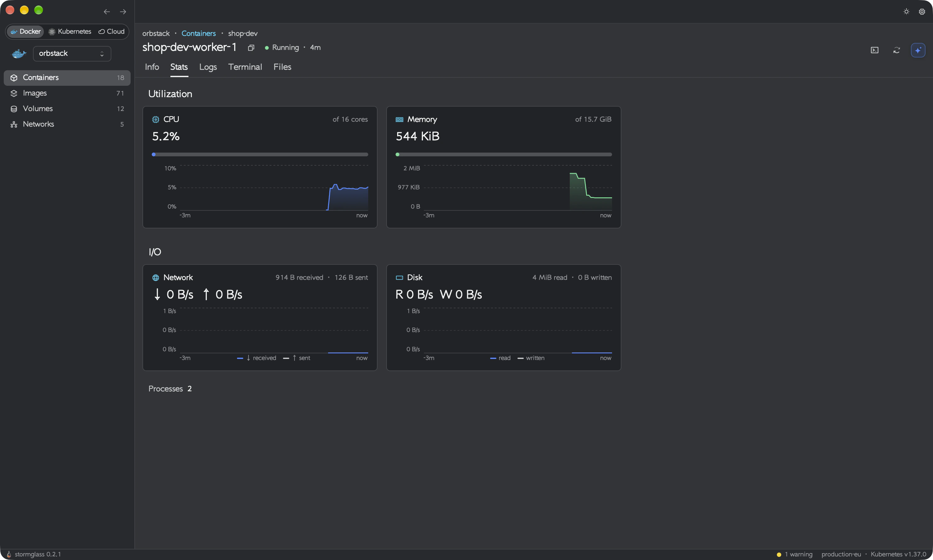Click the orbstack breadcrumb
The image size is (933, 560).
[x=156, y=34]
